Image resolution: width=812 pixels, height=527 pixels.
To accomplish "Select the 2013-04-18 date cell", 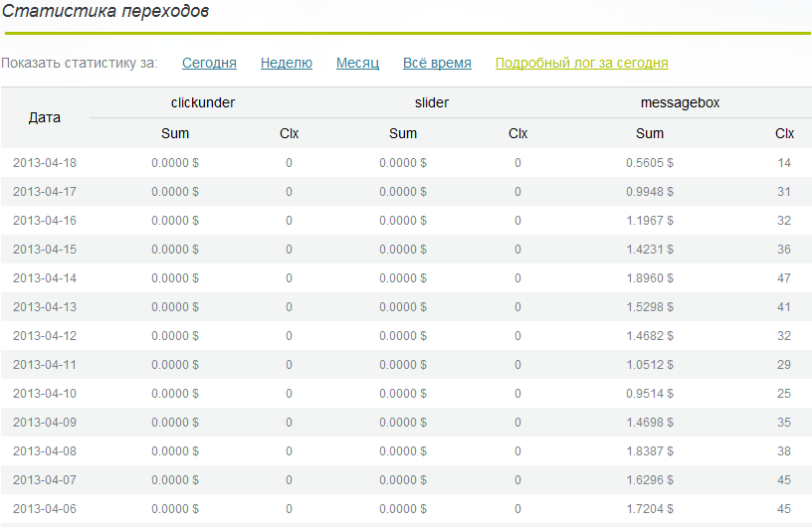I will point(45,163).
